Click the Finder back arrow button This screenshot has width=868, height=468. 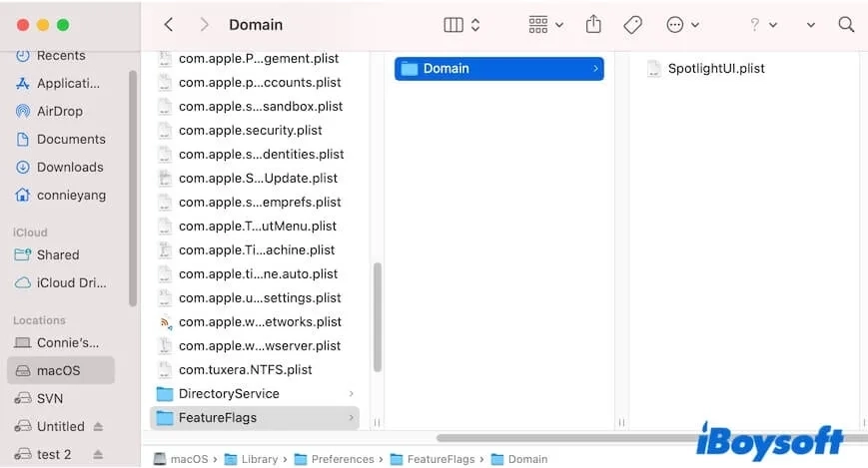click(169, 25)
